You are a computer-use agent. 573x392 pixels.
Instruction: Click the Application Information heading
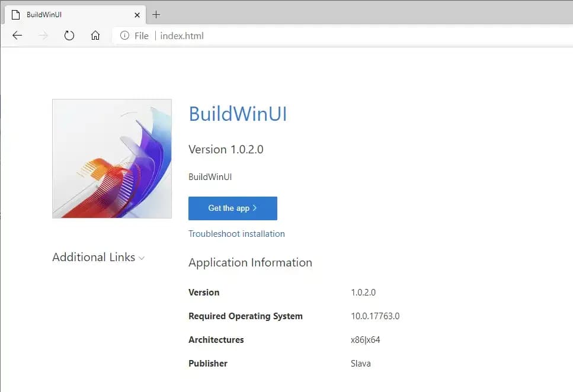click(x=250, y=263)
